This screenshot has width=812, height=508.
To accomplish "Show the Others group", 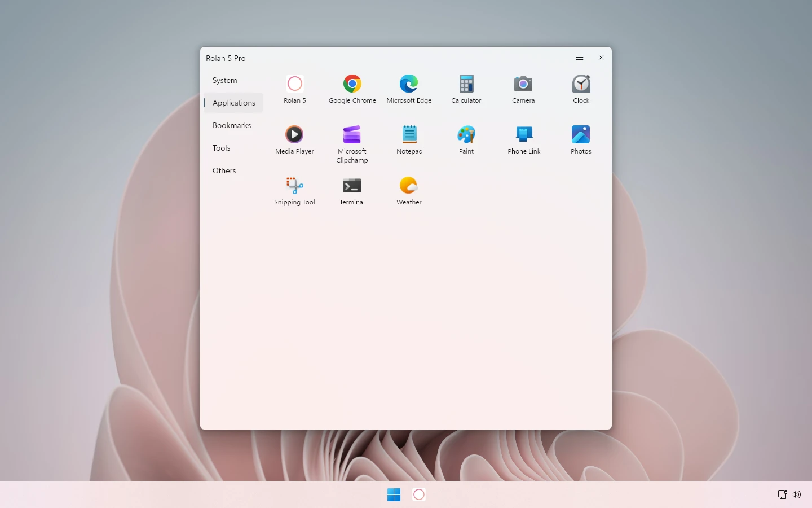I will click(x=233, y=170).
